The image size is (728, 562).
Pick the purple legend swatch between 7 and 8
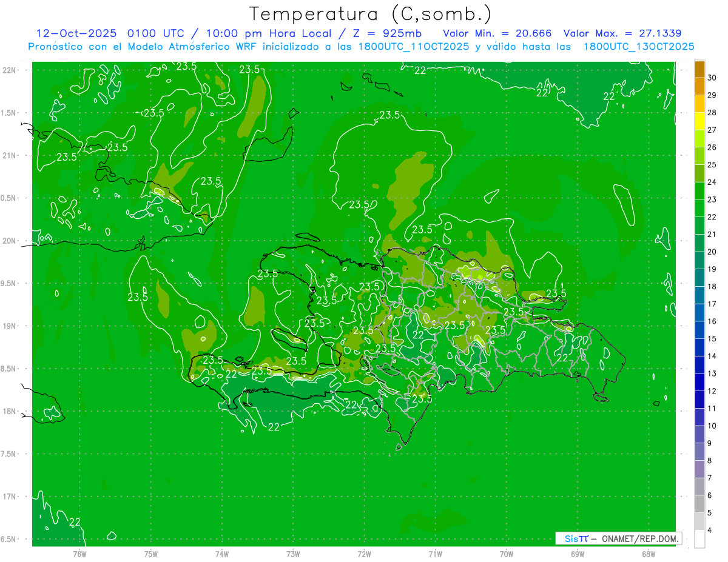tap(699, 469)
